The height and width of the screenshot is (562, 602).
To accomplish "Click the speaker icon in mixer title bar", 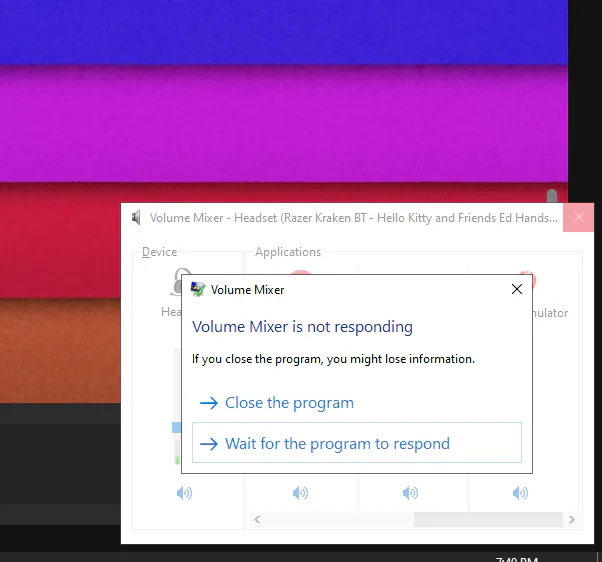I will 136,218.
